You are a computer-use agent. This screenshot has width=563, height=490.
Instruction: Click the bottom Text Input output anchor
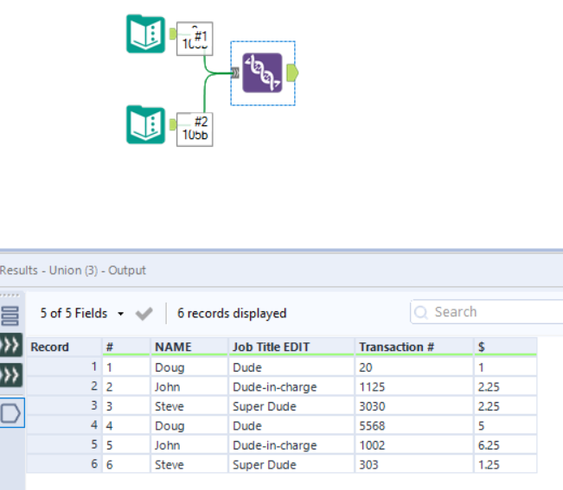[x=173, y=125]
